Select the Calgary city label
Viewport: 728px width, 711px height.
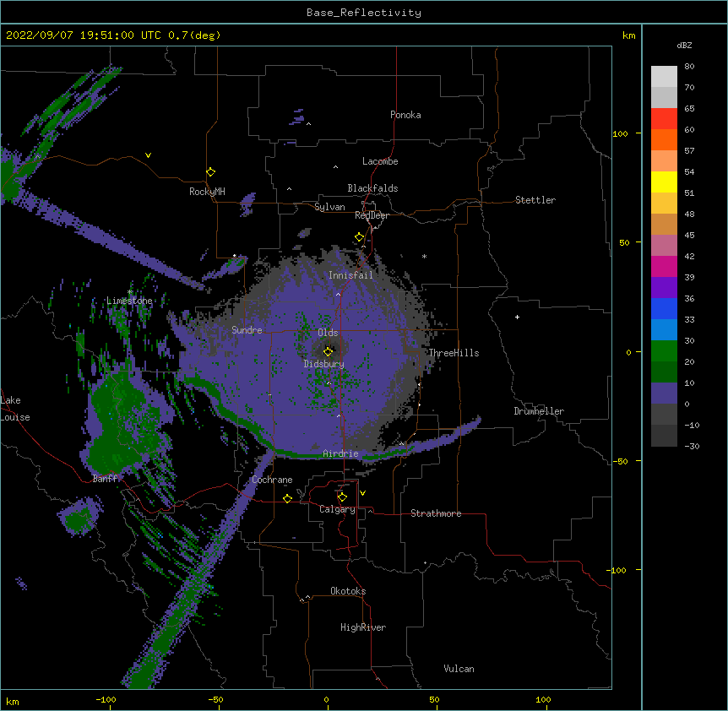(337, 509)
